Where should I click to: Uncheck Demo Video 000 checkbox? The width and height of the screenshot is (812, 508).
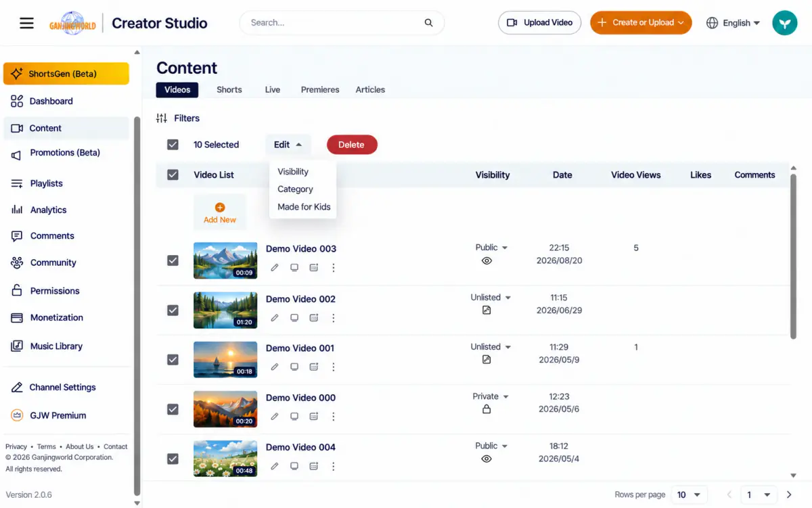click(x=173, y=409)
